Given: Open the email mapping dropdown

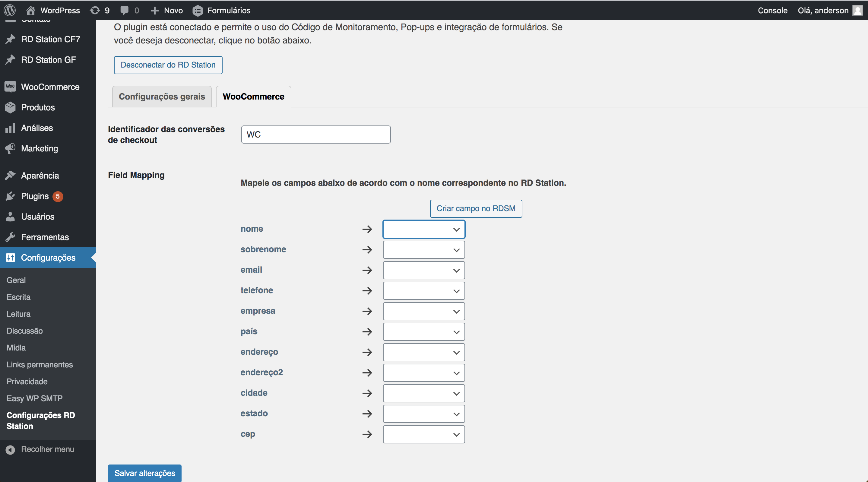Looking at the screenshot, I should (423, 270).
